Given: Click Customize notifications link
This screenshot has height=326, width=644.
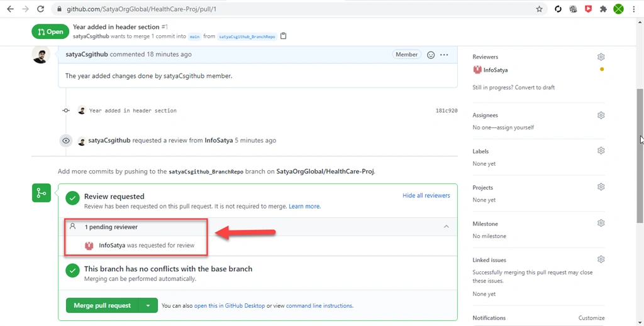Looking at the screenshot, I should (x=591, y=318).
